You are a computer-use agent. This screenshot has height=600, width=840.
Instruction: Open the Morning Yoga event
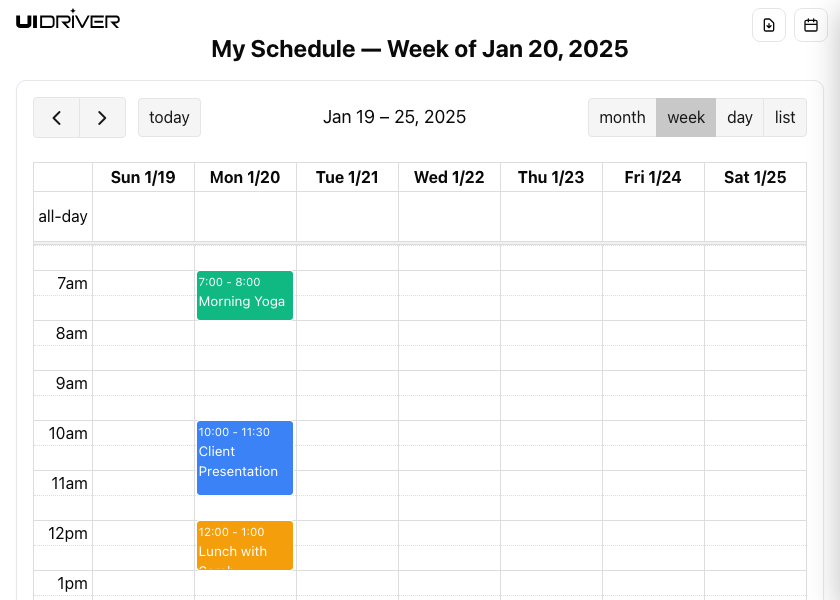pos(245,295)
